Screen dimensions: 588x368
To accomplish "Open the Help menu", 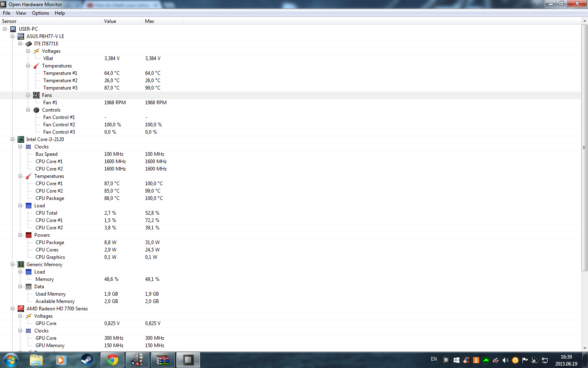I will pos(60,13).
